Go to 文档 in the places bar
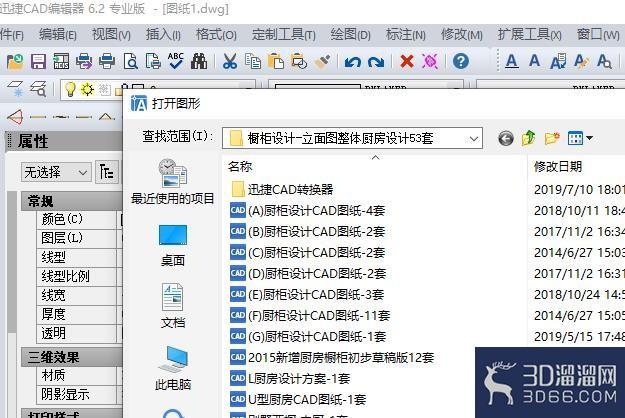The width and height of the screenshot is (625, 418). [173, 306]
